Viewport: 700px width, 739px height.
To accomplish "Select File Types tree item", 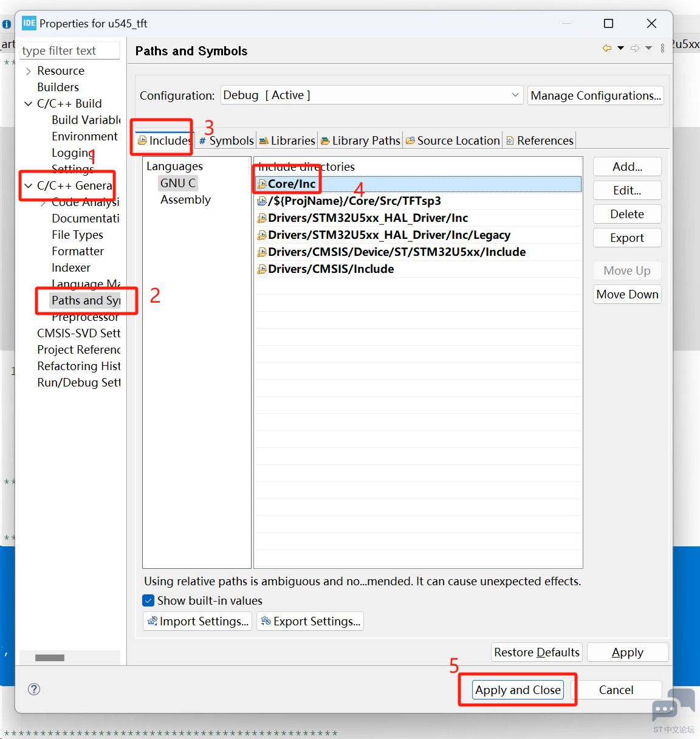I will pyautogui.click(x=77, y=235).
